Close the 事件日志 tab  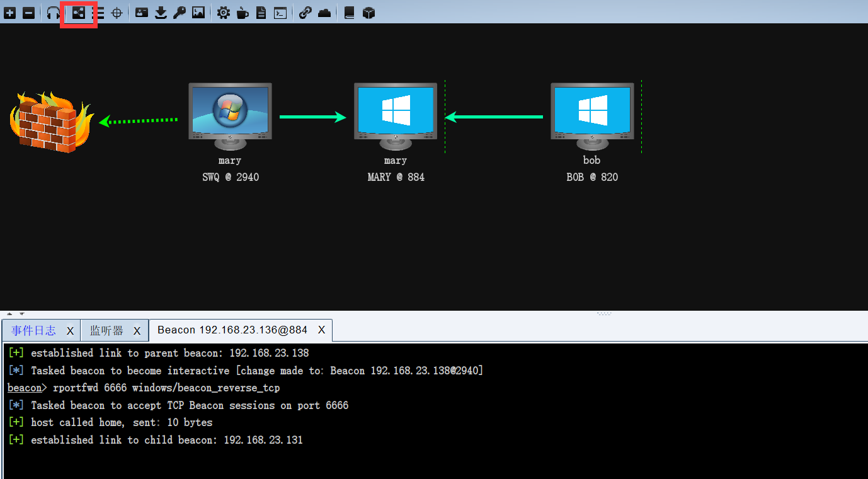tap(70, 331)
